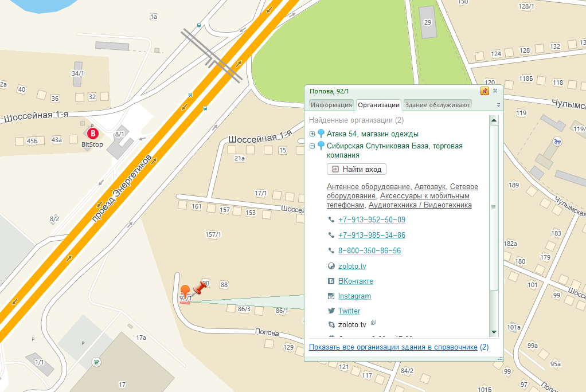Open the zoloto.tv website link
Viewport: 586px width, 392px height.
tap(352, 266)
